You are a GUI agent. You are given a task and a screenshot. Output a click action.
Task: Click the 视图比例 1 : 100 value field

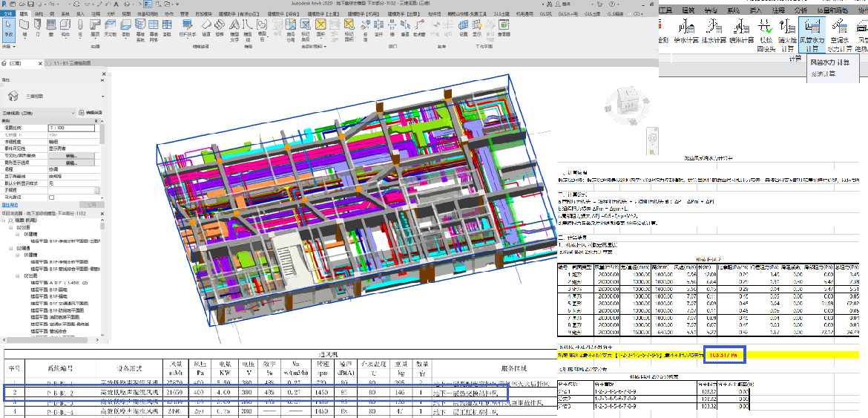click(73, 128)
